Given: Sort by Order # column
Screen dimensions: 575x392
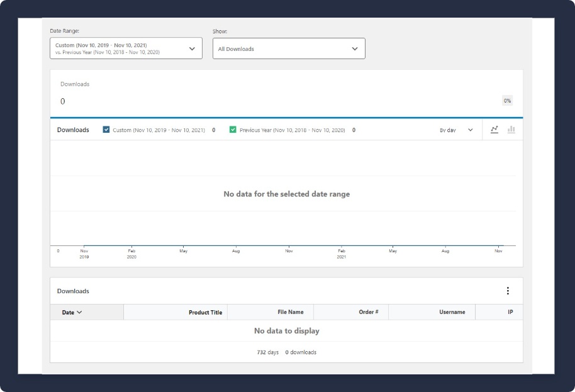Looking at the screenshot, I should [367, 312].
